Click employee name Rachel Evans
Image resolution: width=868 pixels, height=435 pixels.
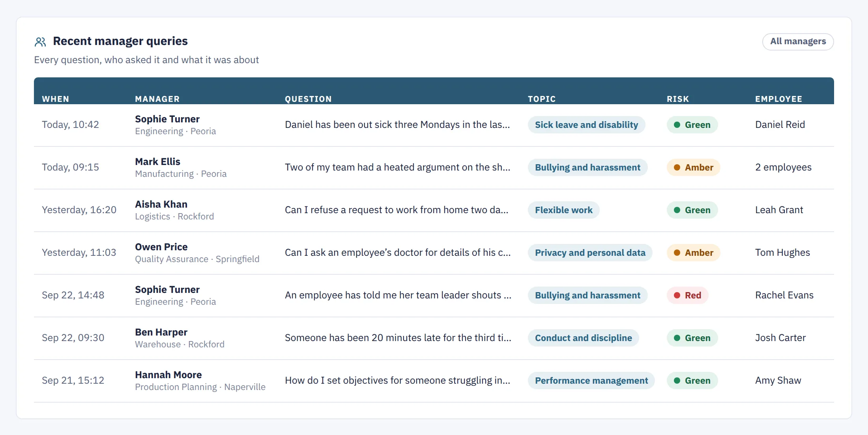[784, 295]
